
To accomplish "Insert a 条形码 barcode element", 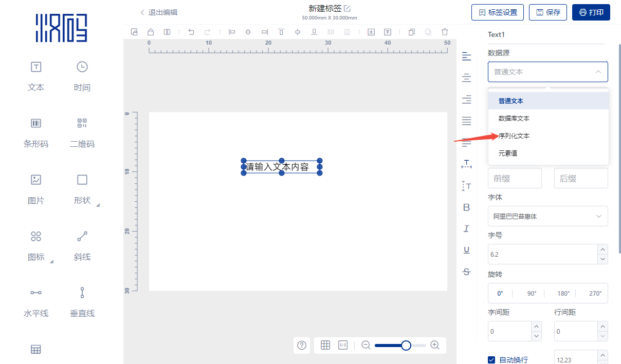I will (36, 132).
